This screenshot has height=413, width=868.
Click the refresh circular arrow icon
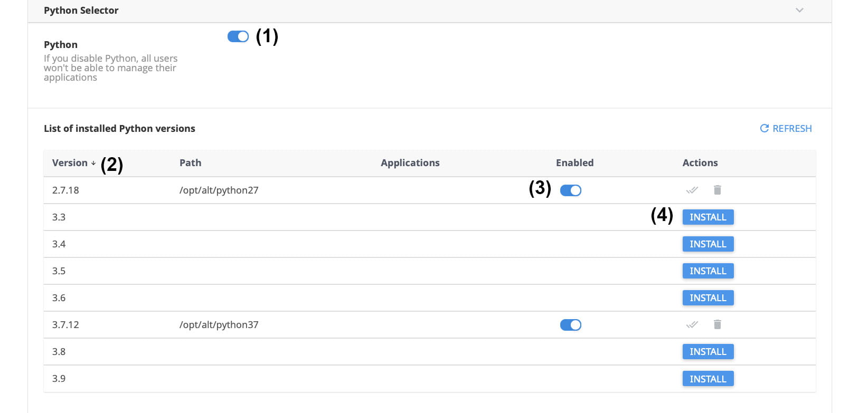tap(764, 128)
